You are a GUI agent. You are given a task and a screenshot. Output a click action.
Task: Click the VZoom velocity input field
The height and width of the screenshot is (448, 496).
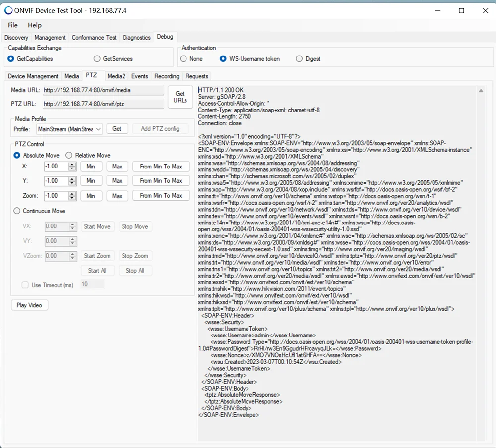(57, 256)
